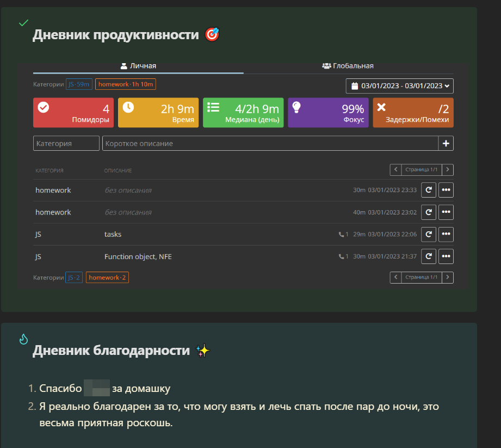Click the checkmark icon on Помидоры card

[44, 107]
